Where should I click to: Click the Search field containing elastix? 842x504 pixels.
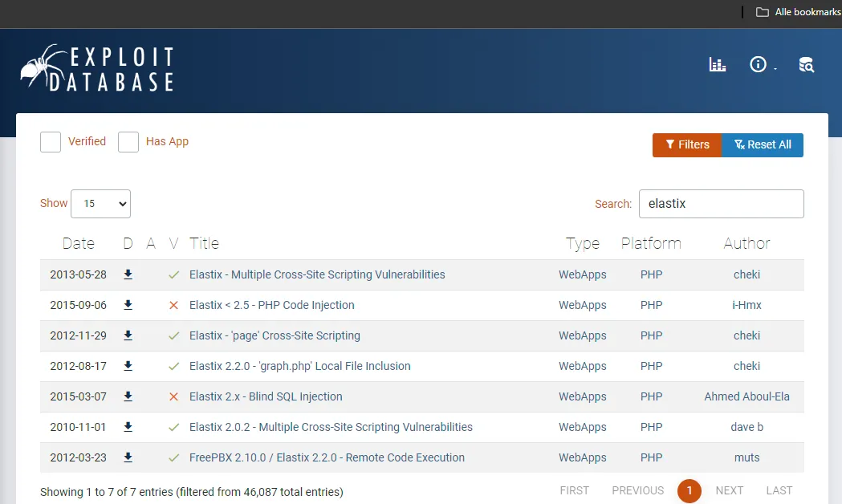click(x=721, y=204)
